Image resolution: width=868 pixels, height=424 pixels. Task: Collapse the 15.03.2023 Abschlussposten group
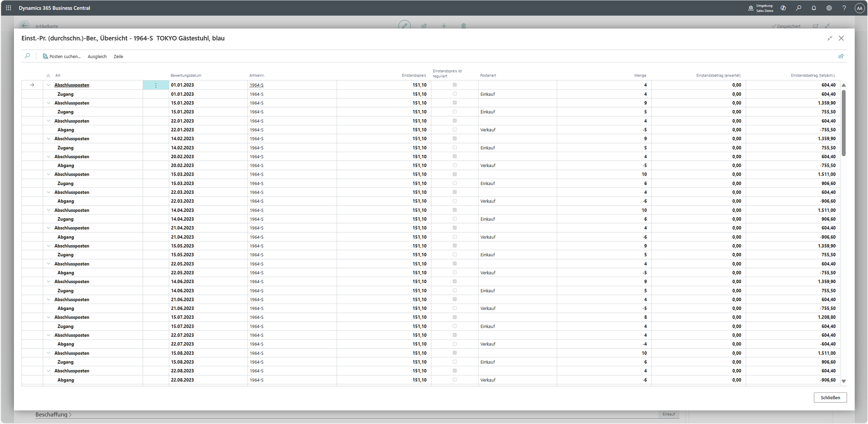point(49,174)
